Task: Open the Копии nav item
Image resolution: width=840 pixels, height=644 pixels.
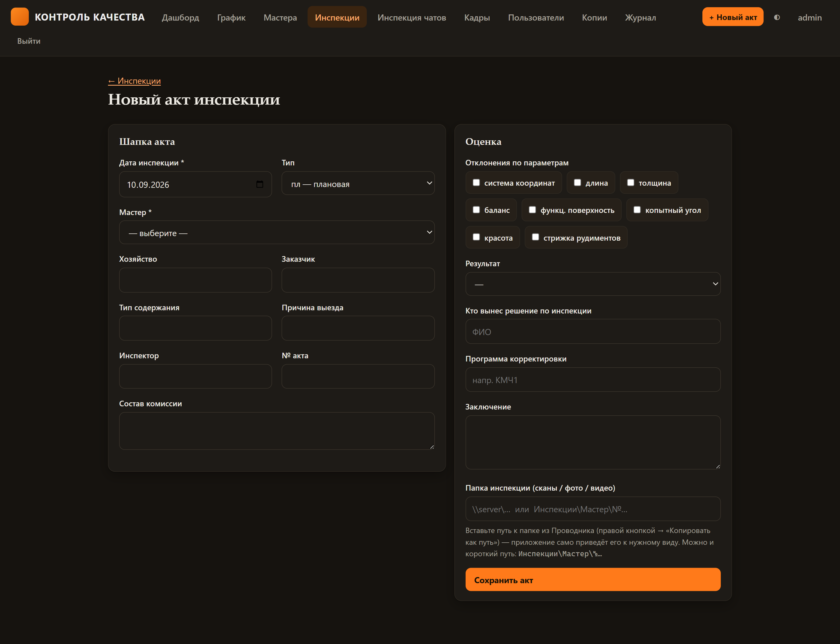Action: coord(594,17)
